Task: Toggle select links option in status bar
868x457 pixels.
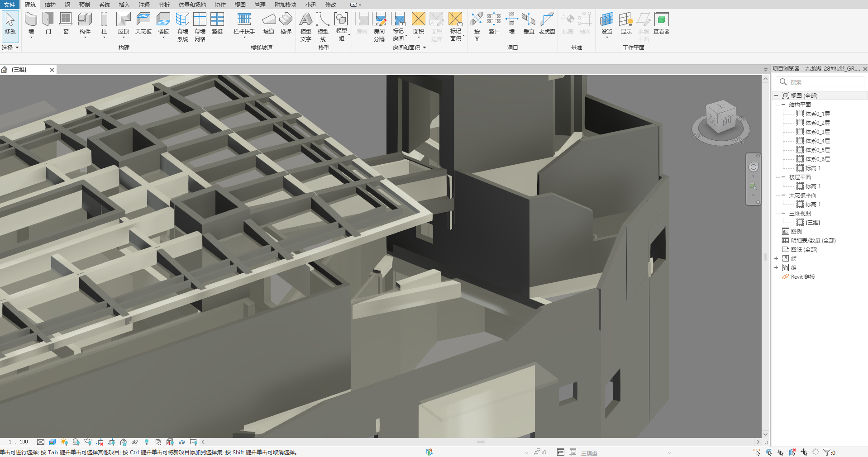Action: [757, 452]
